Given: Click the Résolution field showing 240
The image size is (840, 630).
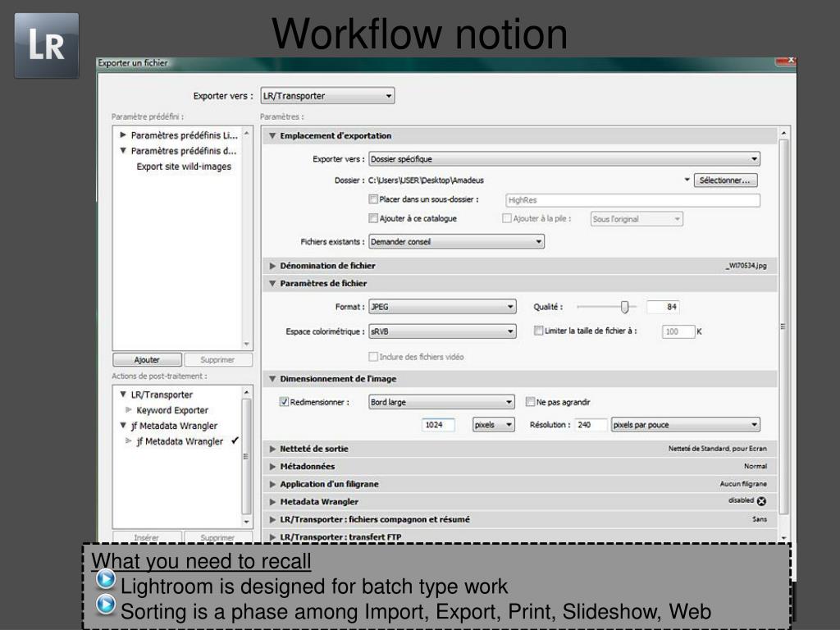Looking at the screenshot, I should [x=591, y=425].
